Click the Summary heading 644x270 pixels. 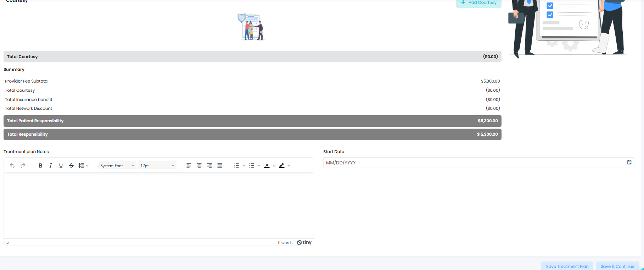[14, 69]
